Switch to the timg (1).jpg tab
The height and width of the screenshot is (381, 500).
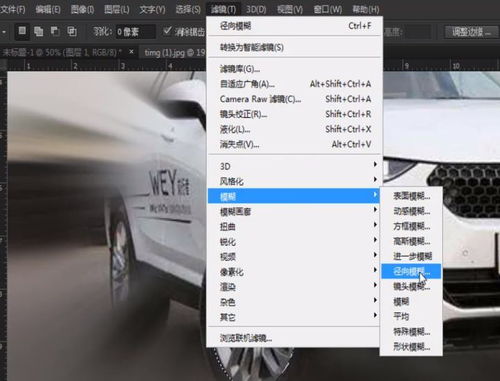(174, 53)
